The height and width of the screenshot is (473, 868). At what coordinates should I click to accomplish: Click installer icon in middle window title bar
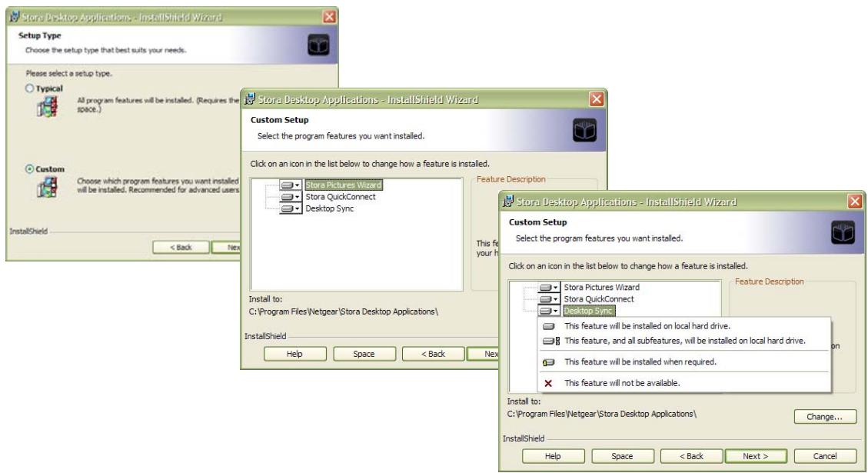coord(249,99)
